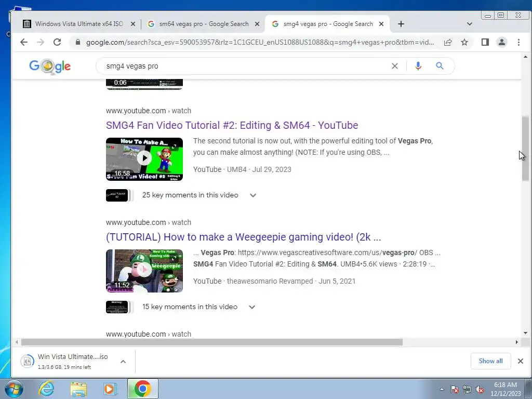Go to Google home via logo
532x399 pixels.
click(x=50, y=66)
